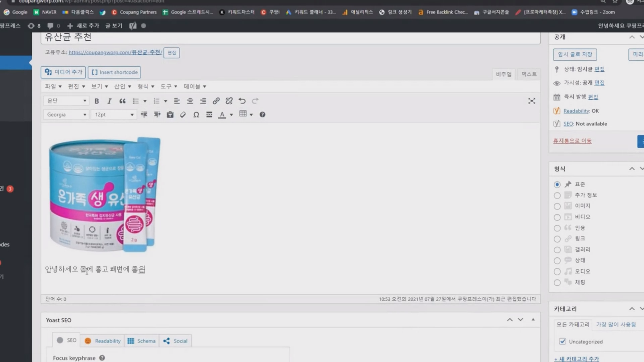The height and width of the screenshot is (362, 644).
Task: Apply italic formatting
Action: (109, 101)
